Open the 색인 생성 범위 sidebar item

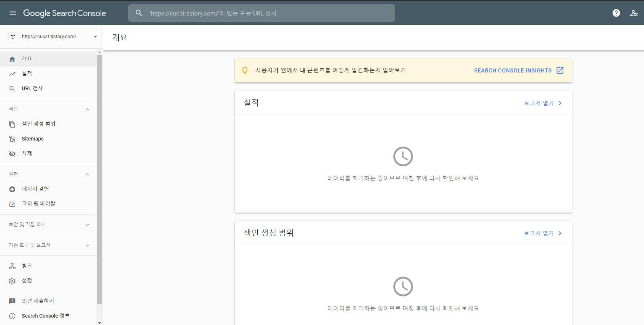click(48, 124)
